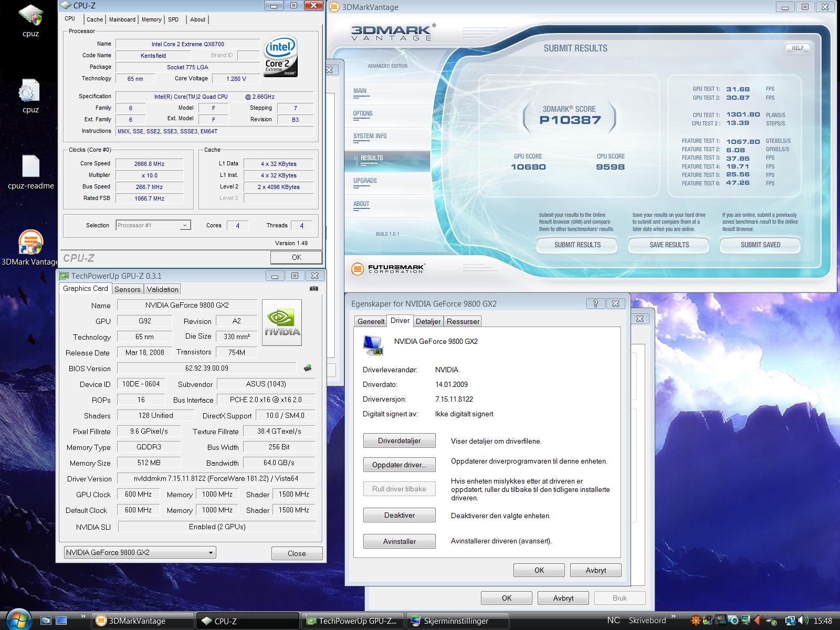
Task: Click the BIOS save chip icon in GPU-Z
Action: (308, 368)
